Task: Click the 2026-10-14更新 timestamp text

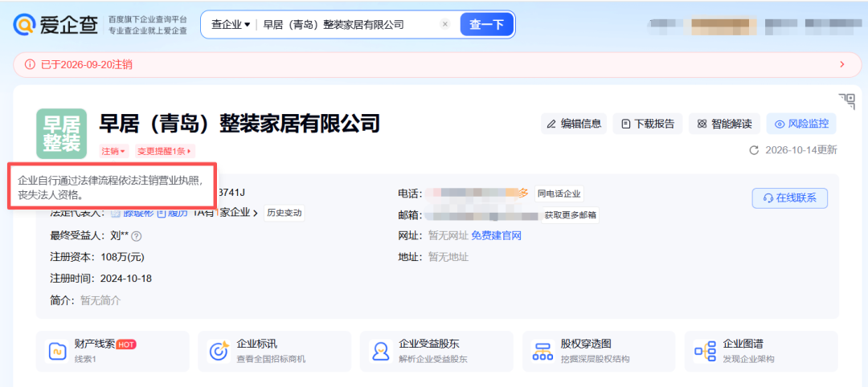Action: pos(801,150)
